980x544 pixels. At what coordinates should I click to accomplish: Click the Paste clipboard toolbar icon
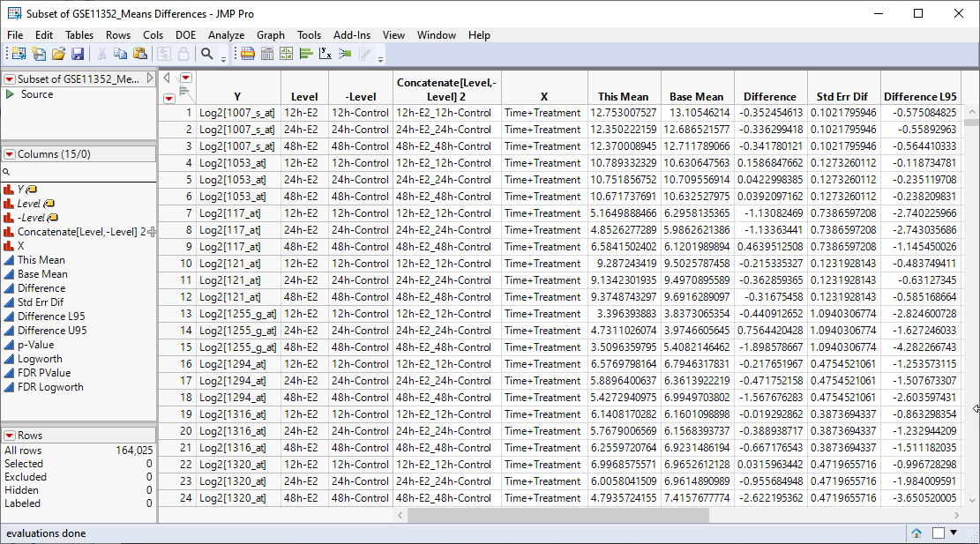[x=140, y=54]
